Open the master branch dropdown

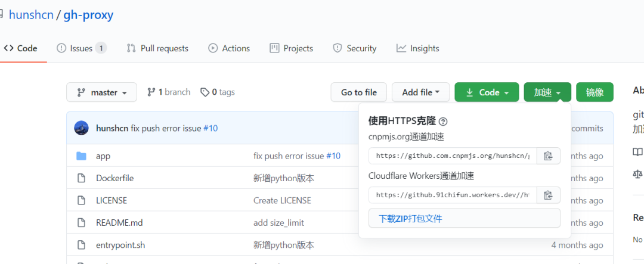coord(102,92)
